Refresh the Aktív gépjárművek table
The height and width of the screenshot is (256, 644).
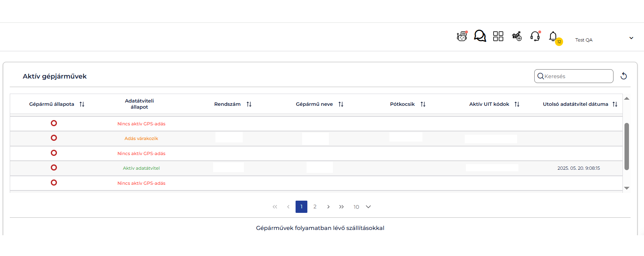624,76
